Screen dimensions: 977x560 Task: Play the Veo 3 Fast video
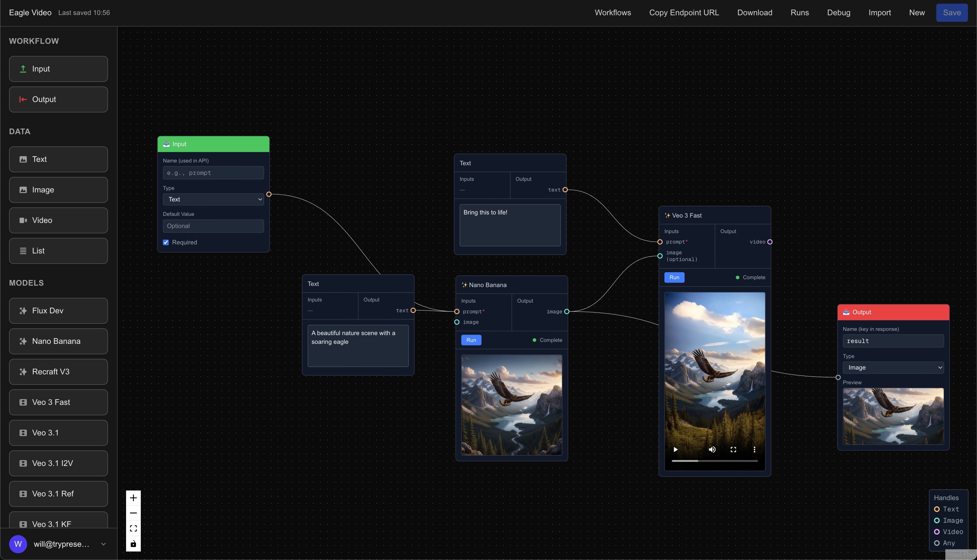click(x=675, y=449)
